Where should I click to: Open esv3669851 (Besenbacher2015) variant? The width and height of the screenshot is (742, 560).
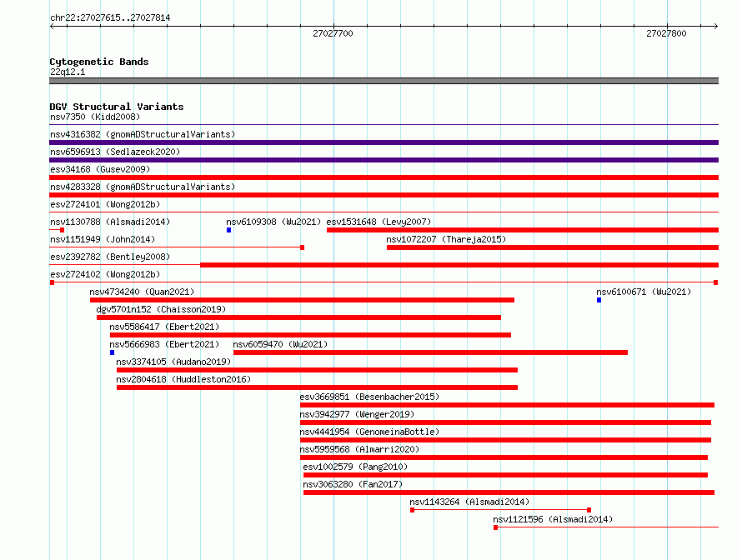[507, 405]
